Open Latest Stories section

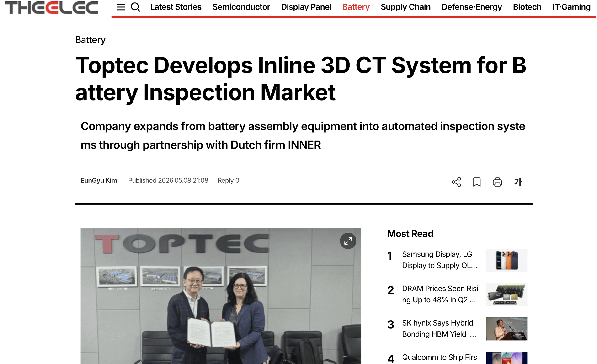point(176,7)
